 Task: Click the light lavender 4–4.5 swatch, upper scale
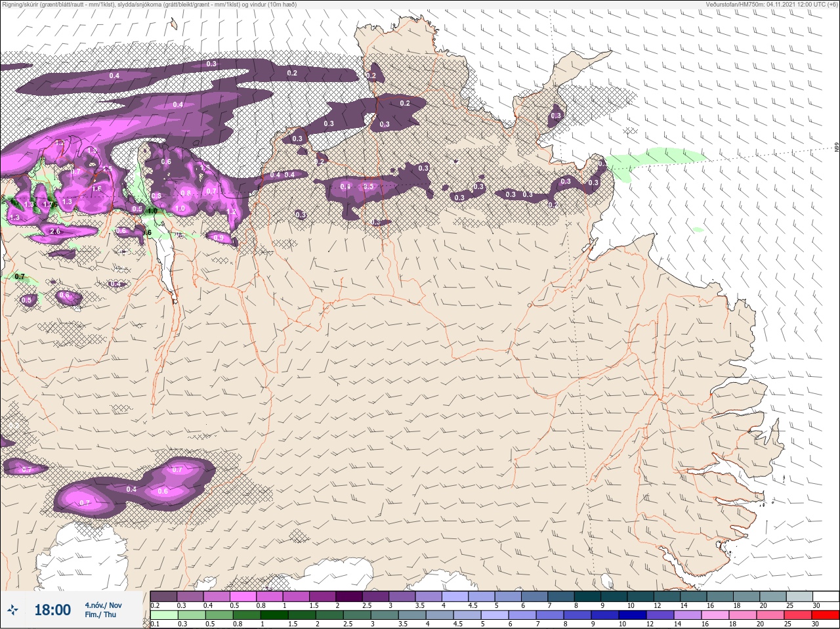tap(456, 596)
